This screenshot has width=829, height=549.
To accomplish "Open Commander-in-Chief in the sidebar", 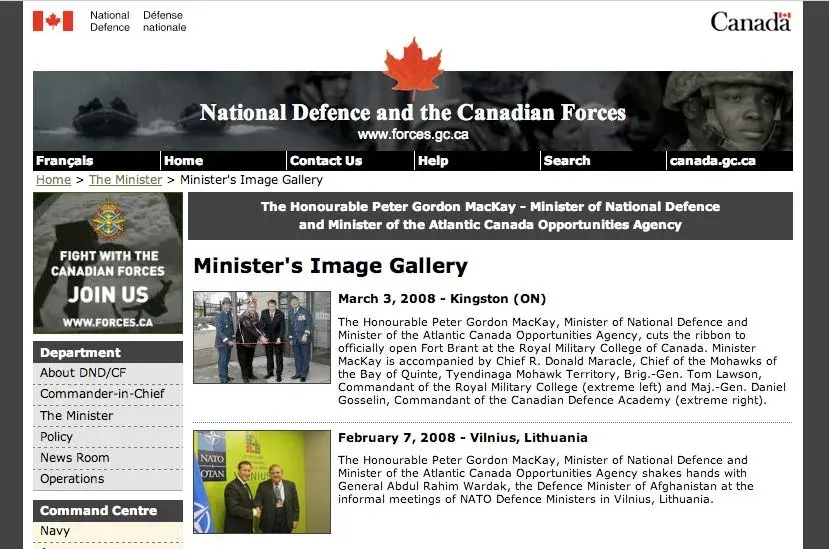I will 108,395.
